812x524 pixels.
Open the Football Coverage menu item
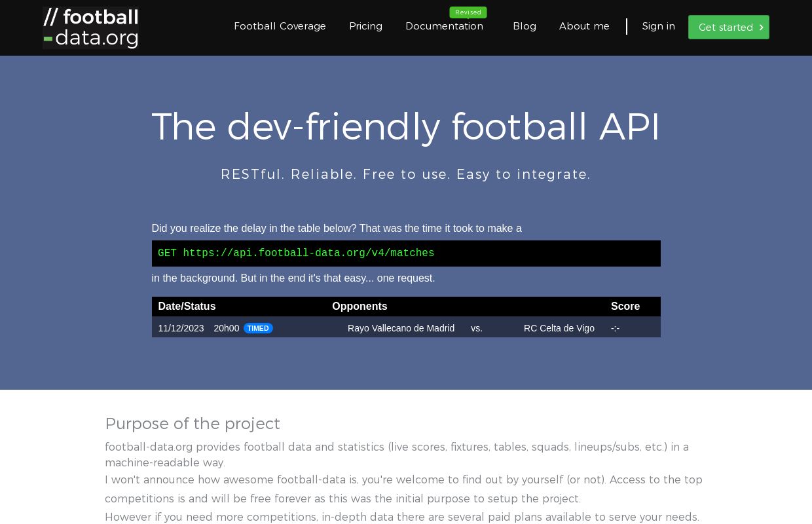coord(280,26)
